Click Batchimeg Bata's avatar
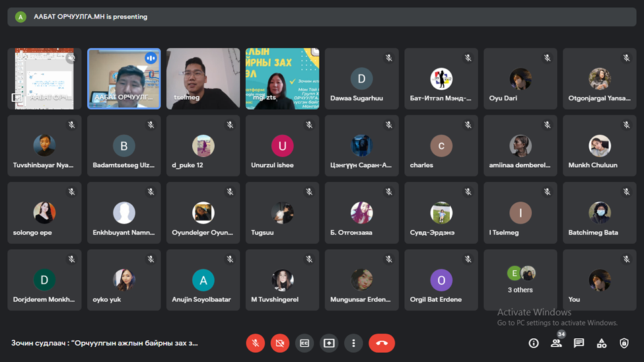The height and width of the screenshot is (362, 644). coord(600,213)
